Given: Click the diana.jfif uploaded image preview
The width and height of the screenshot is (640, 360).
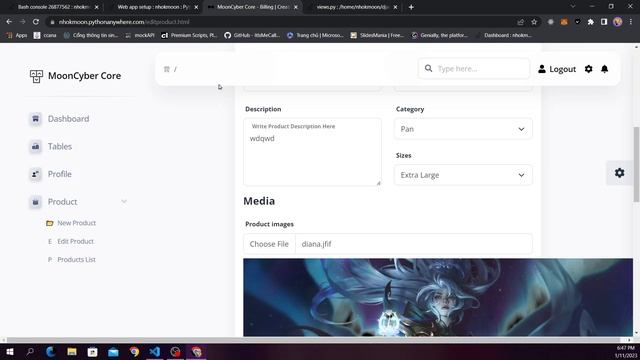Looking at the screenshot, I should point(438,297).
